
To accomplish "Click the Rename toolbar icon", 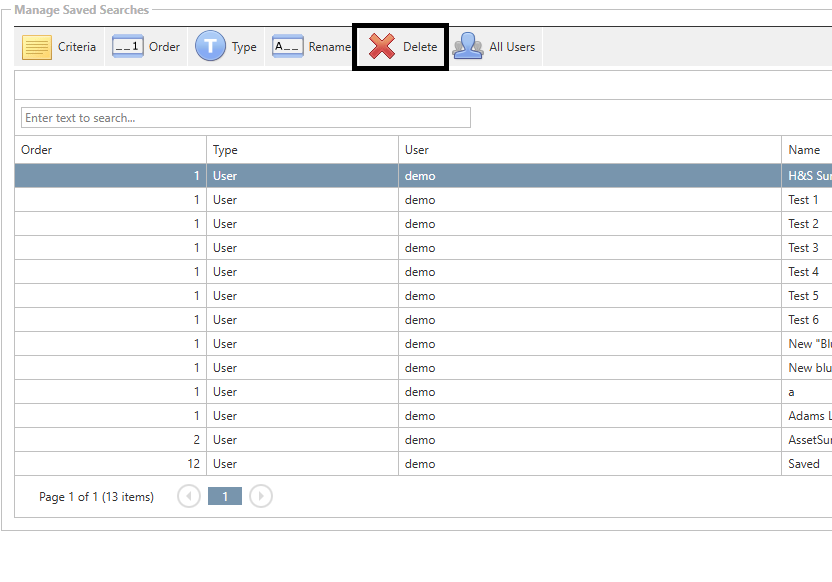I will (288, 47).
